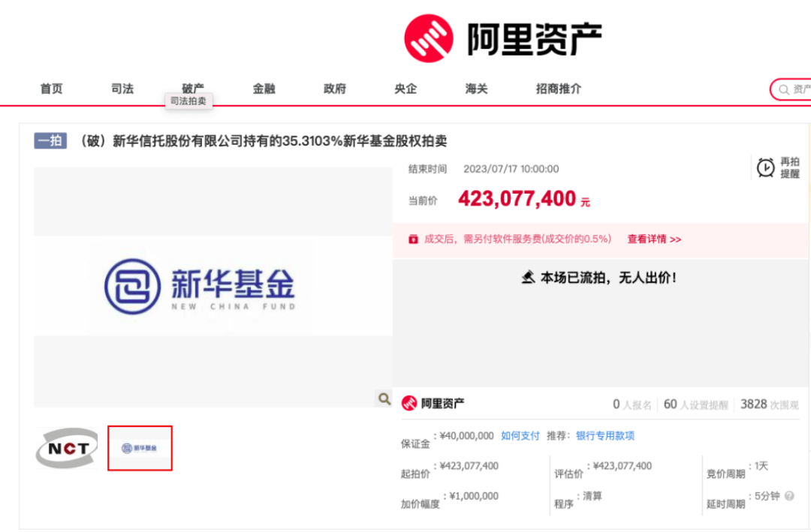Open the 银行专用款项 link
The height and width of the screenshot is (532, 811).
605,436
